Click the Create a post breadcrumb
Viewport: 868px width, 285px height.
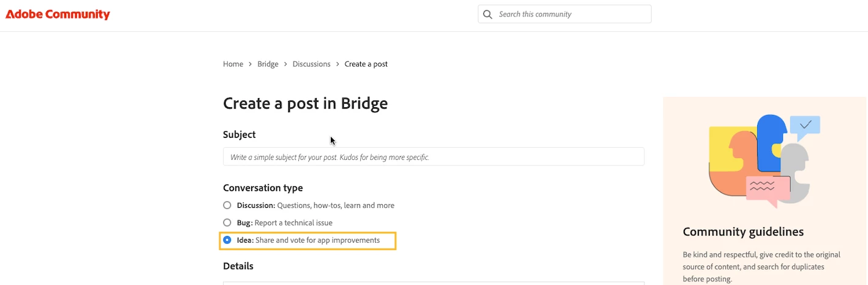coord(366,64)
